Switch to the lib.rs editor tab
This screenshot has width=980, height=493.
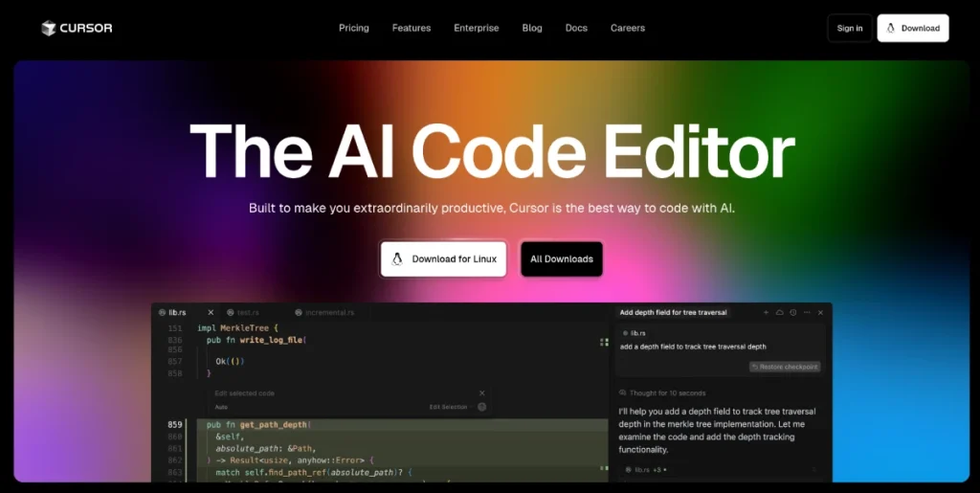[177, 312]
